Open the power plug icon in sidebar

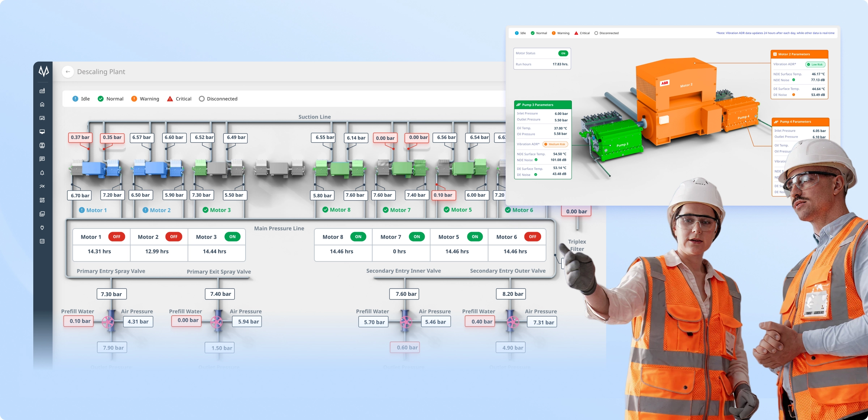pos(42,228)
